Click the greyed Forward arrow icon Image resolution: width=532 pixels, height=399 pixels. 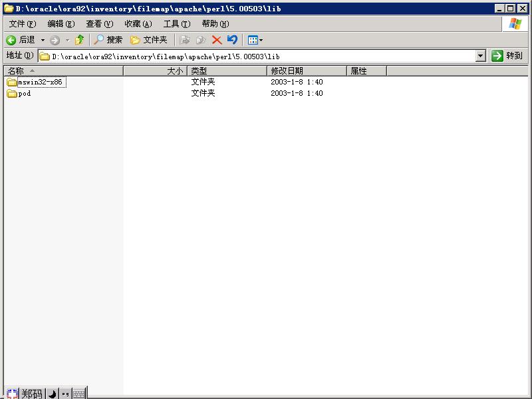coord(55,41)
